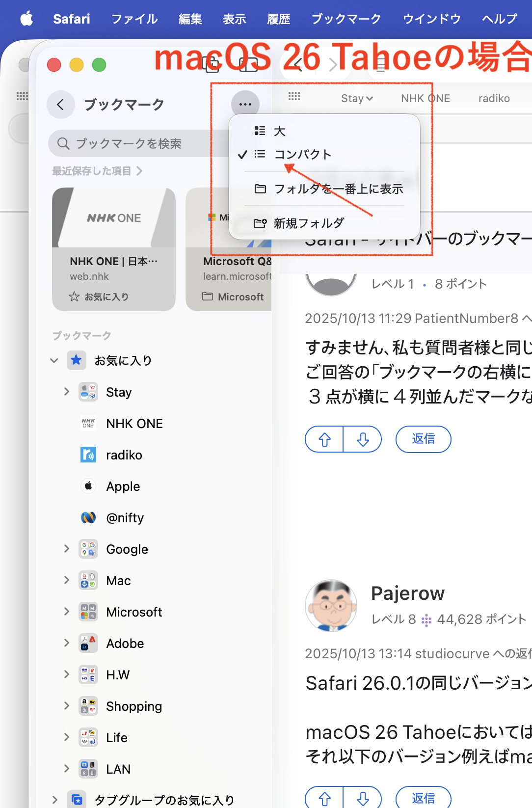Open the ブックマーク menu in menu bar

tap(346, 19)
